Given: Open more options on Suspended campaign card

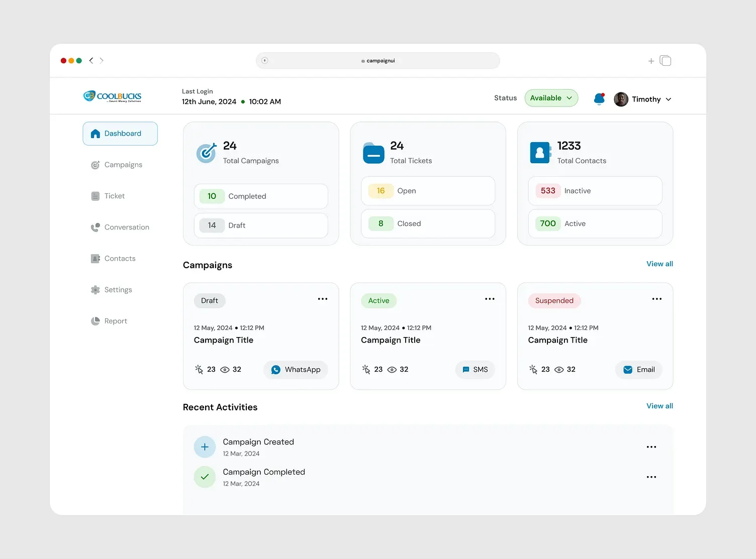Looking at the screenshot, I should [657, 299].
